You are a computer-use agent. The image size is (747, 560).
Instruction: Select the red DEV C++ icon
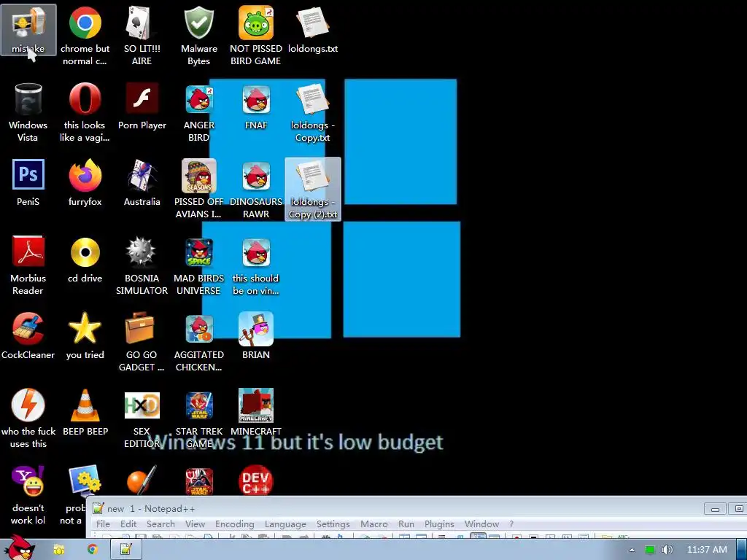pos(256,480)
